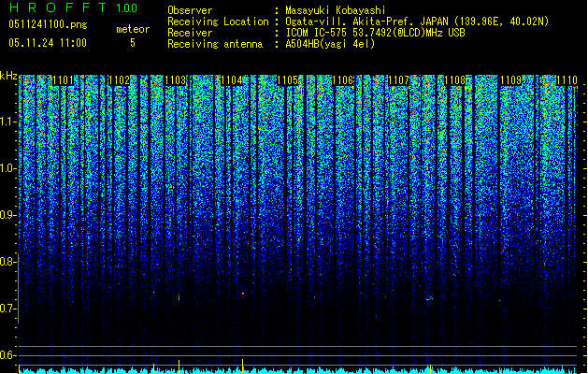Screen dimensions: 588x374
Task: Click the 1107 time marker
Action: pos(399,80)
